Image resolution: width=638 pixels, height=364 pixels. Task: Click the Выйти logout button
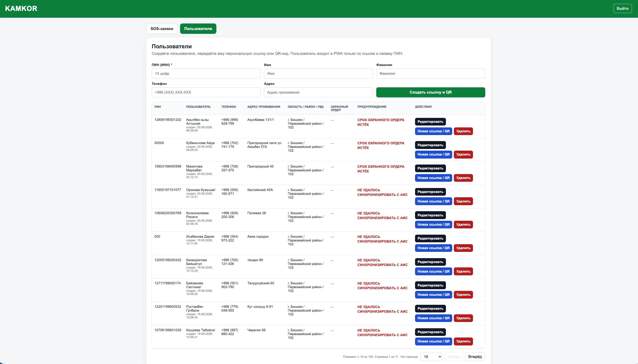coord(622,8)
